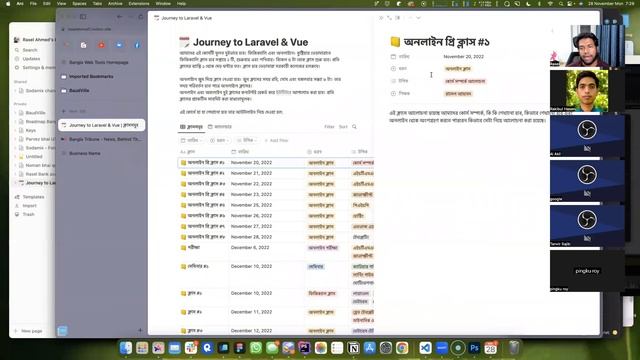Viewport: 640px width, 360px height.
Task: Open the App Store from the Dock
Action: pos(369,348)
